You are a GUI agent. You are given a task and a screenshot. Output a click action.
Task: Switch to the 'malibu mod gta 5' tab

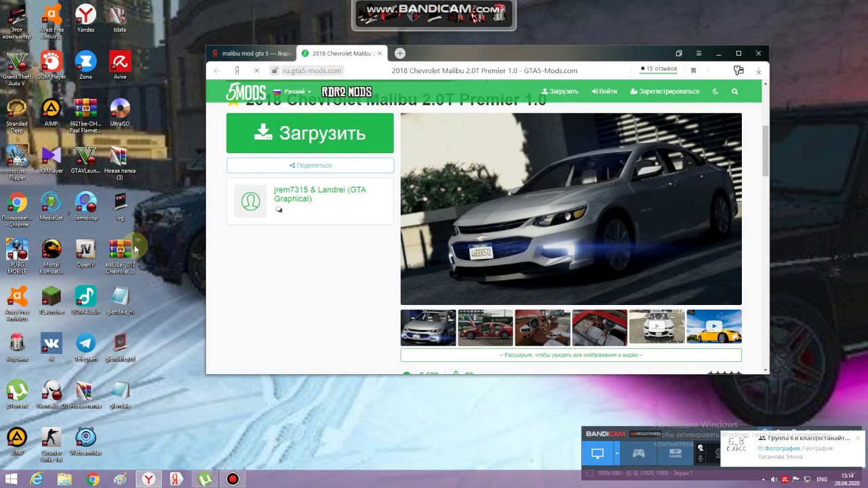(x=250, y=54)
